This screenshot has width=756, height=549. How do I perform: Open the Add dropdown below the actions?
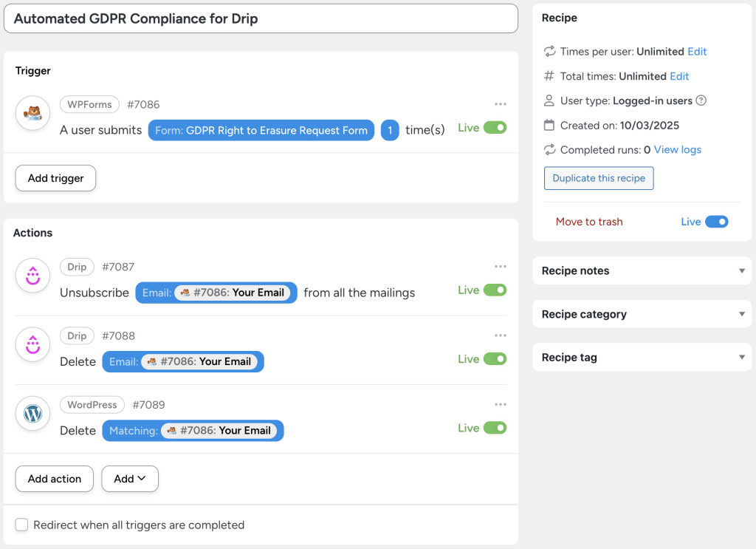[x=129, y=479]
